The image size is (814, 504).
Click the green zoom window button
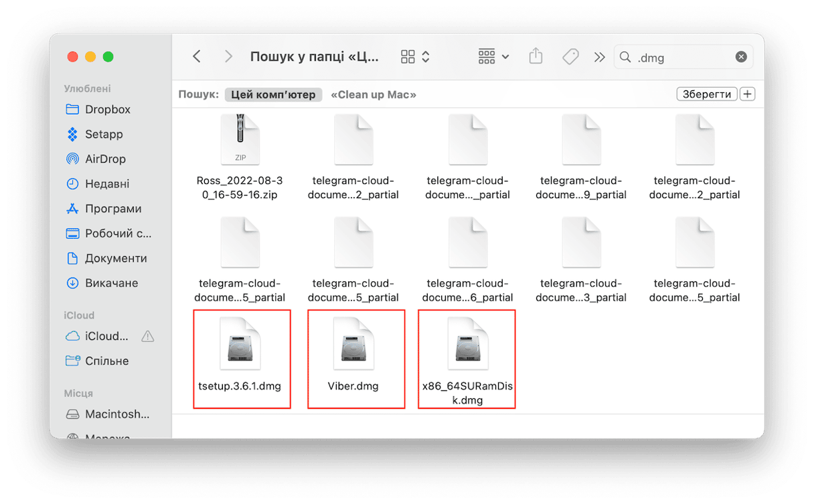point(108,57)
